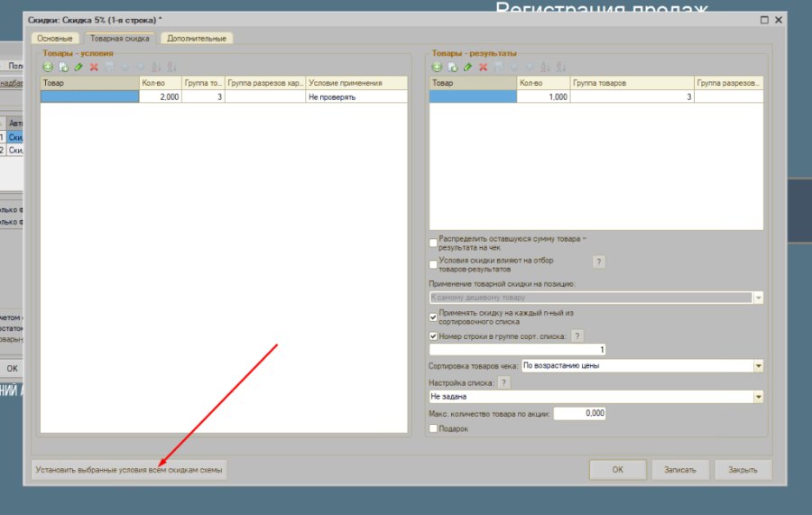Switch to the Основные tab
Viewport: 812px width, 515px height.
click(55, 38)
